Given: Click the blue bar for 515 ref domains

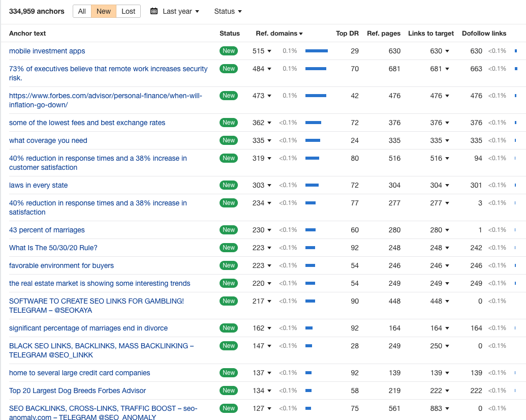Looking at the screenshot, I should [x=316, y=51].
